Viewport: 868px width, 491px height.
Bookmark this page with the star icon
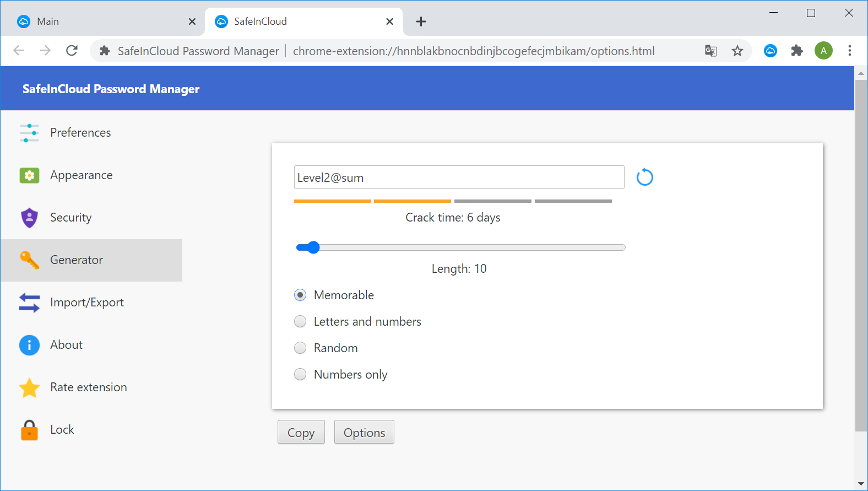(737, 51)
